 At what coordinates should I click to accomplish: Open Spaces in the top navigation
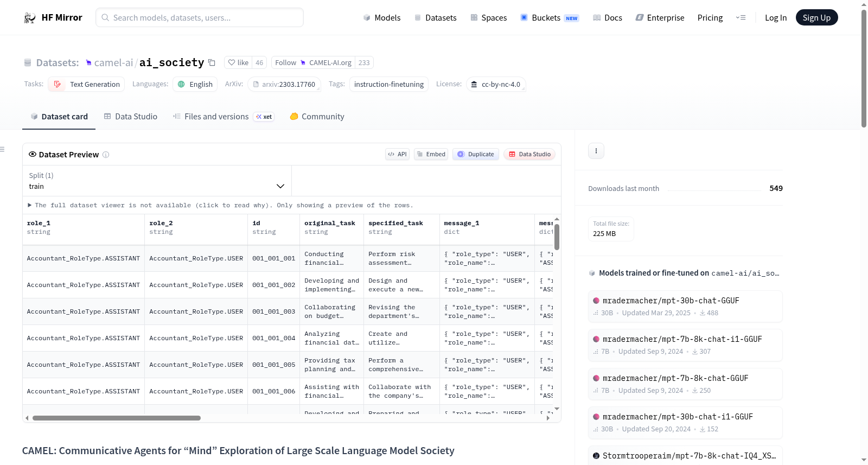click(489, 17)
